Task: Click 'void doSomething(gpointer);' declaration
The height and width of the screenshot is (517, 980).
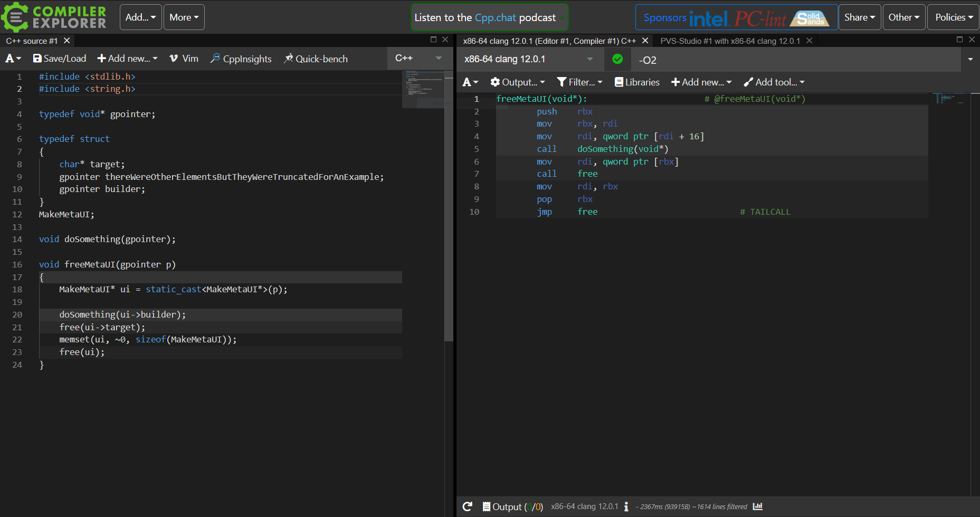Action: (x=107, y=239)
